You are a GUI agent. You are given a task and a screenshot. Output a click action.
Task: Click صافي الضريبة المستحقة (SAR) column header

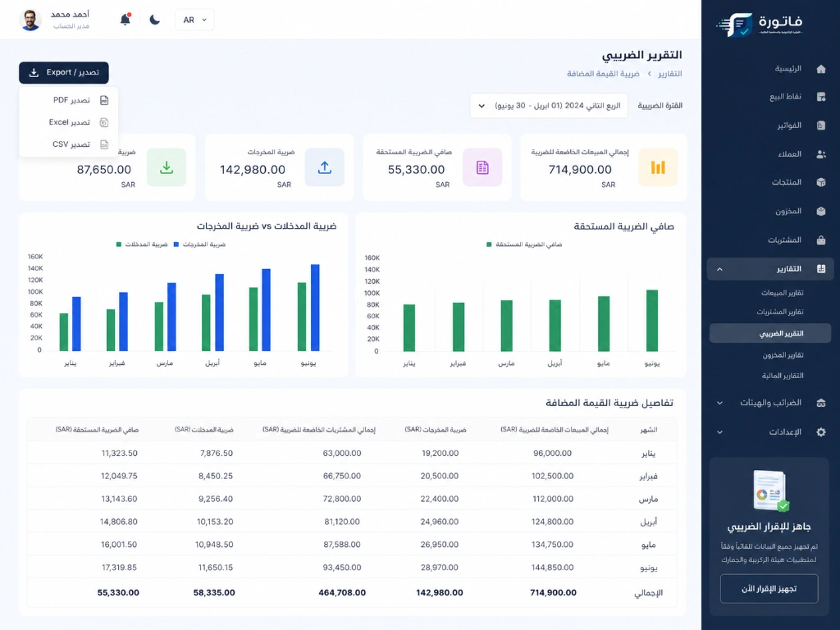point(97,430)
